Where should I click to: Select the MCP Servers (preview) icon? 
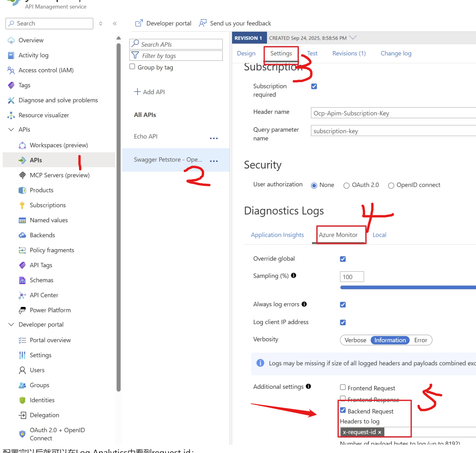pyautogui.click(x=22, y=175)
